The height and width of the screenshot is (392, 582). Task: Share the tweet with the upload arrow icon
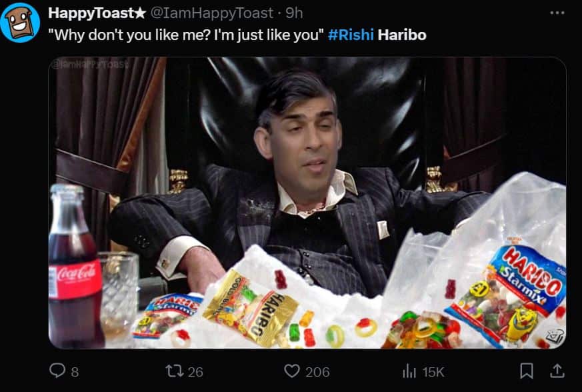coord(557,371)
